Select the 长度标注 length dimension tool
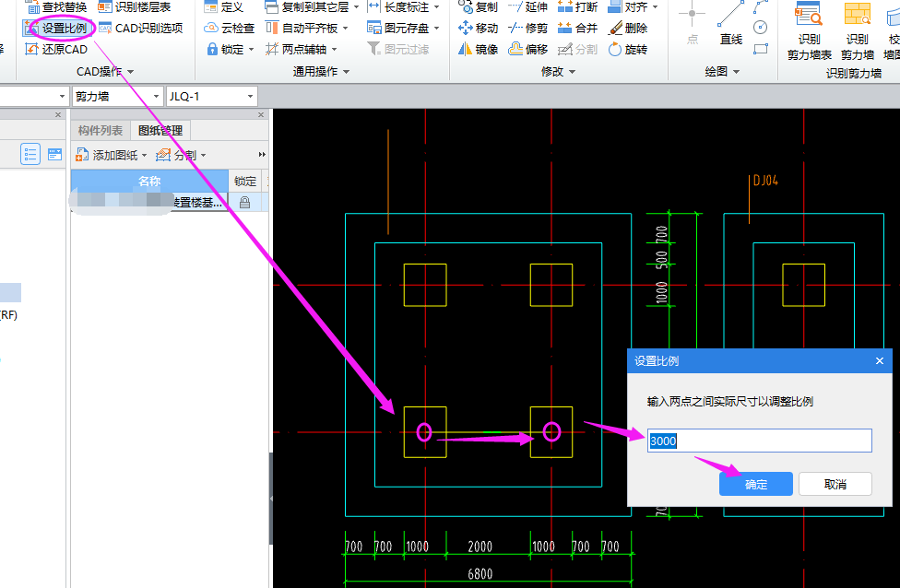This screenshot has height=588, width=900. (398, 6)
